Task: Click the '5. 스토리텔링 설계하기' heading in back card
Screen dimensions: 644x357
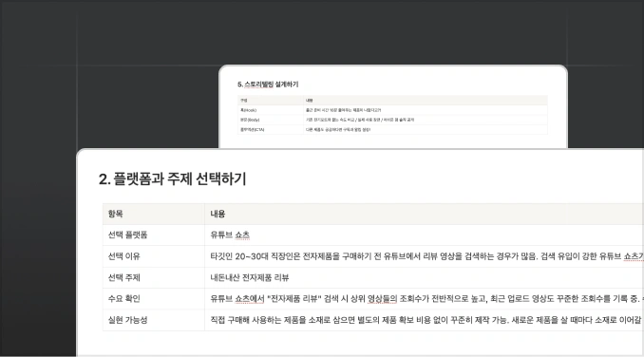Action: 268,85
